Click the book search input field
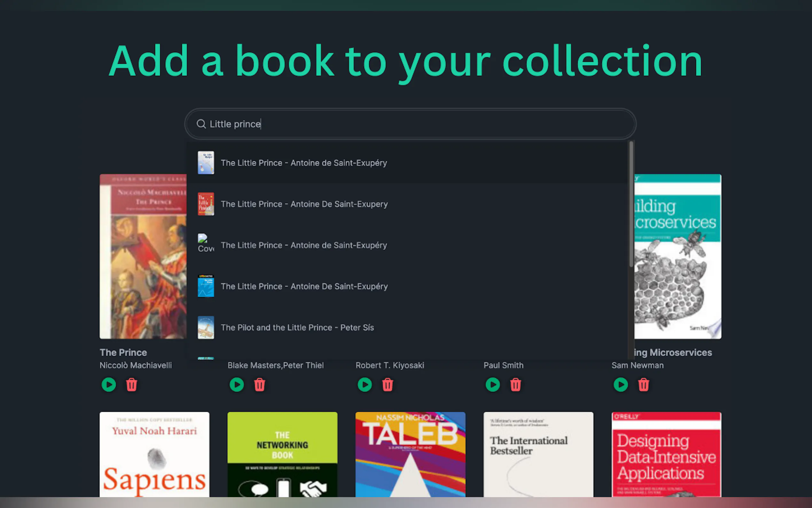 (x=410, y=124)
